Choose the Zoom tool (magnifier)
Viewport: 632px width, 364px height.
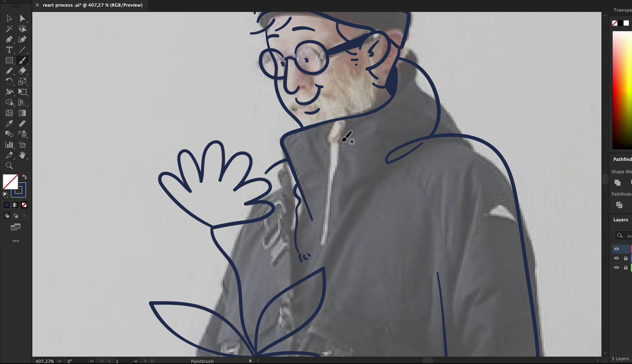(9, 166)
